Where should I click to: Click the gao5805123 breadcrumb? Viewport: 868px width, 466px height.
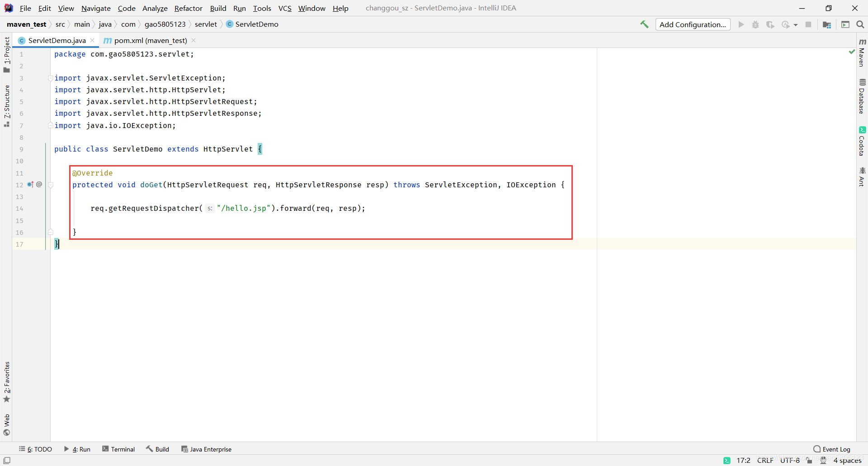(x=165, y=24)
